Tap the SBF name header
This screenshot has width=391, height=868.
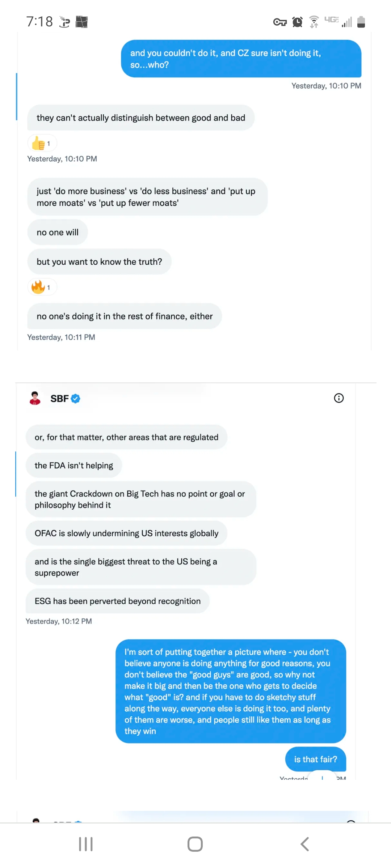coord(59,399)
